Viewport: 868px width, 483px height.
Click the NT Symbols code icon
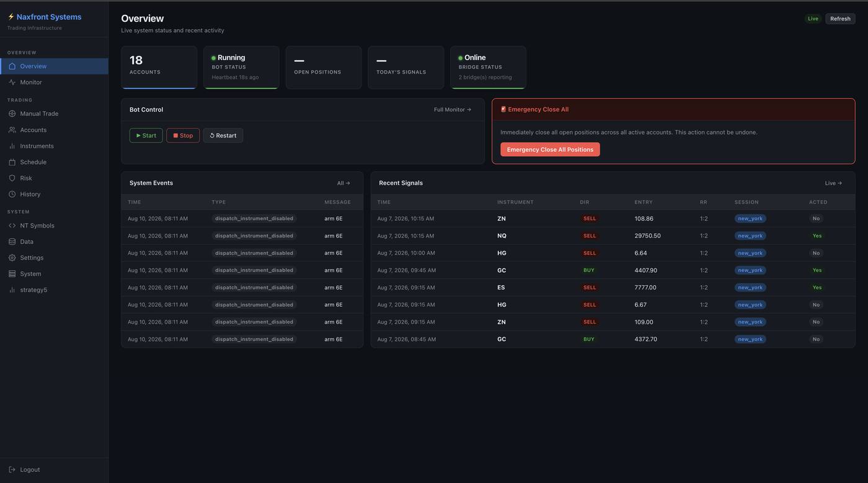tap(12, 226)
